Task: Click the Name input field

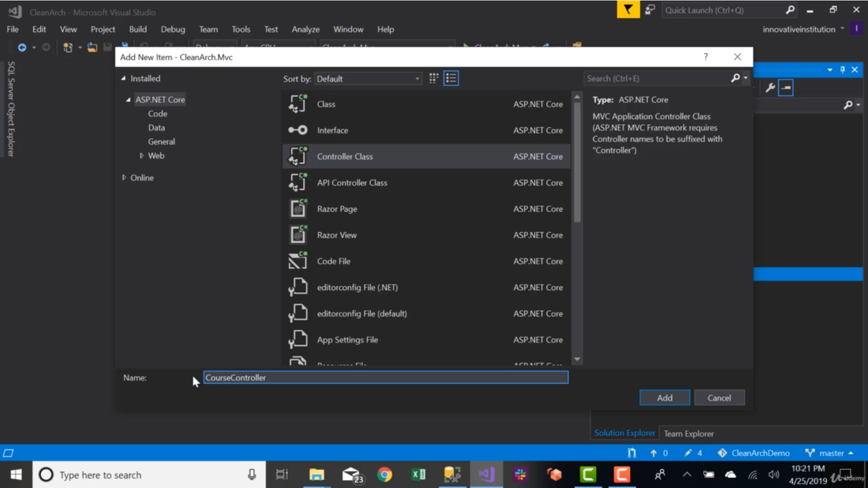Action: pyautogui.click(x=386, y=377)
